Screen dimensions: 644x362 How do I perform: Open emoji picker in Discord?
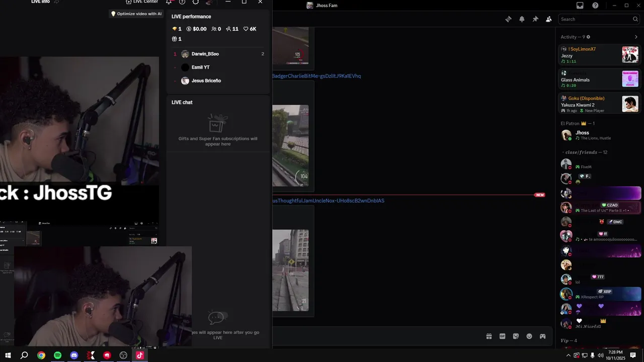point(529,336)
